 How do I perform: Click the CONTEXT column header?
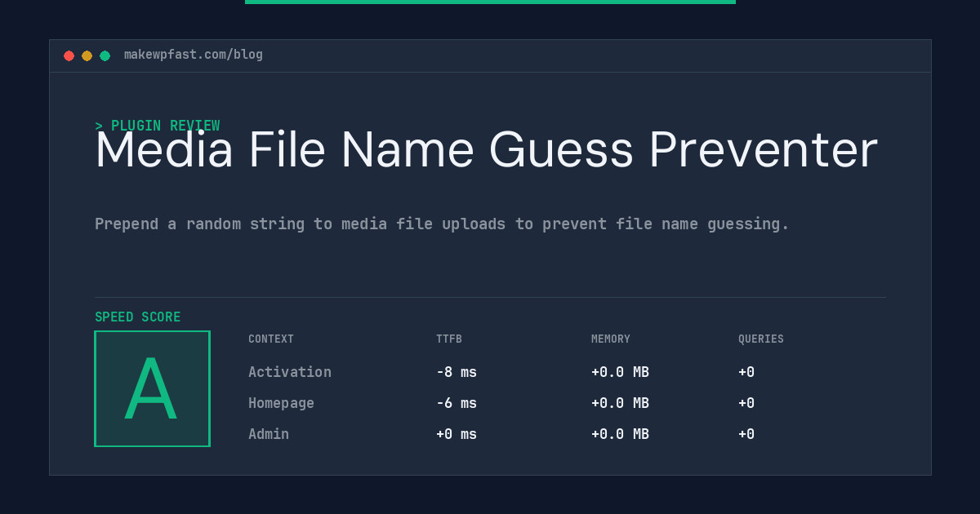coord(271,339)
